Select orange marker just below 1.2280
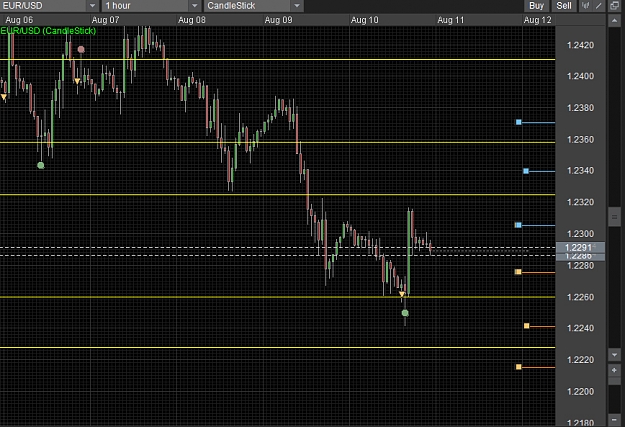The height and width of the screenshot is (427, 625). [x=518, y=272]
